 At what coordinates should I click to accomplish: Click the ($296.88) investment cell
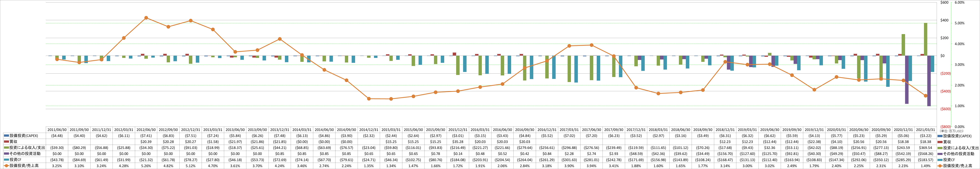point(569,148)
